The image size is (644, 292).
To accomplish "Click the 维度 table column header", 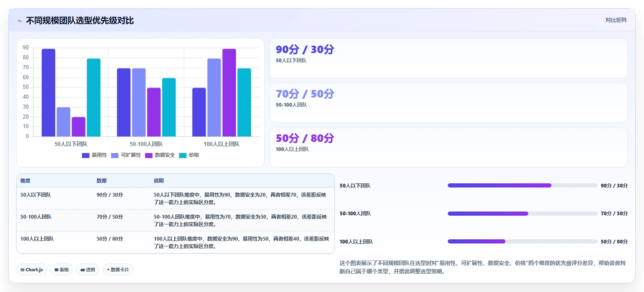I will tap(25, 181).
